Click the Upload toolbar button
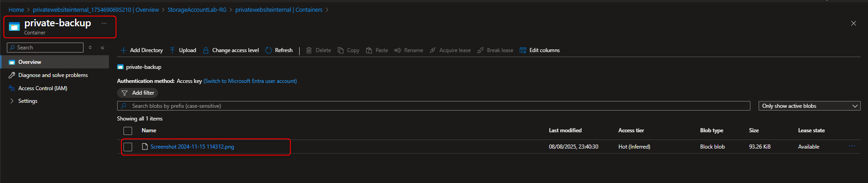The width and height of the screenshot is (868, 183). [183, 50]
